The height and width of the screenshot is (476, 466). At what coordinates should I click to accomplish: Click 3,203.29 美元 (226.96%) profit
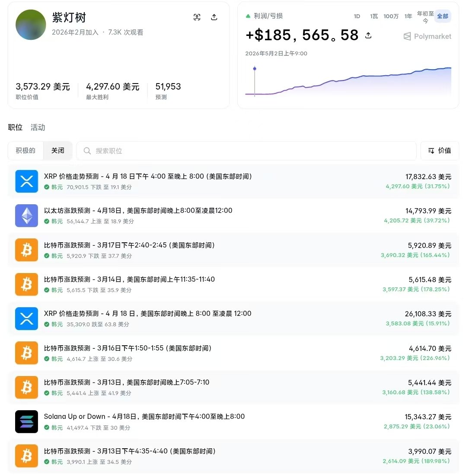point(415,358)
